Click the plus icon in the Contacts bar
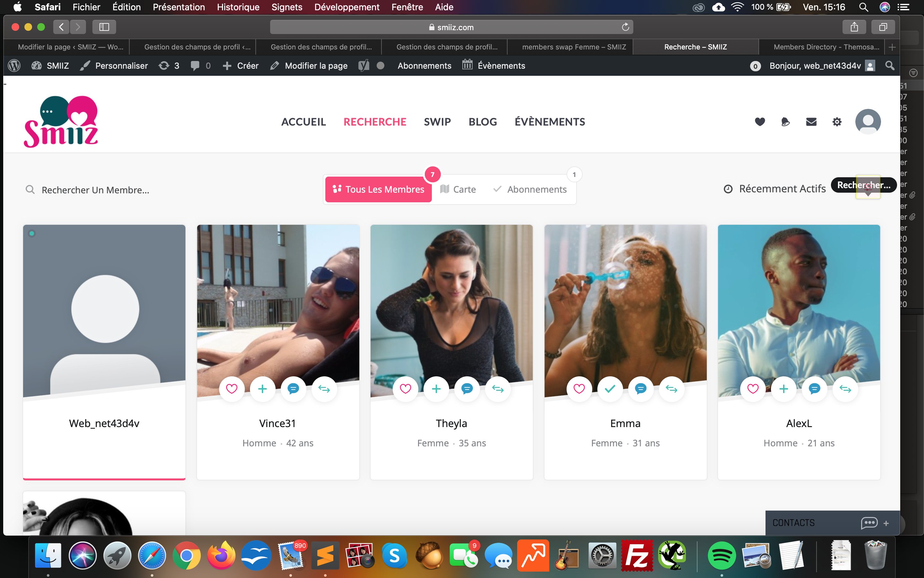The width and height of the screenshot is (924, 578). point(886,523)
